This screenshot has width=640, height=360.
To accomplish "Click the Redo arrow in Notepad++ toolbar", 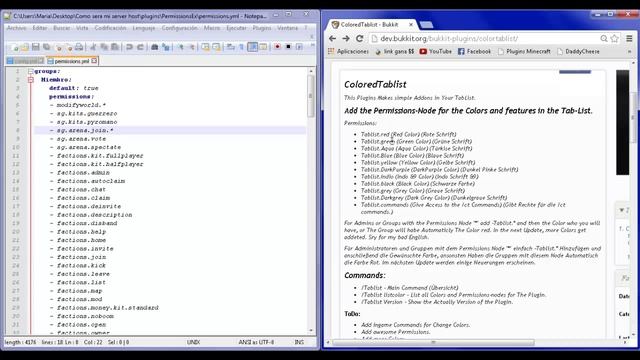I will coord(140,47).
